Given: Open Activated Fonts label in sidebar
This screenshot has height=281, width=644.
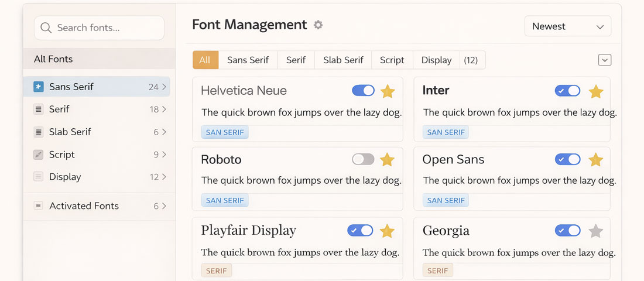Looking at the screenshot, I should tap(84, 206).
